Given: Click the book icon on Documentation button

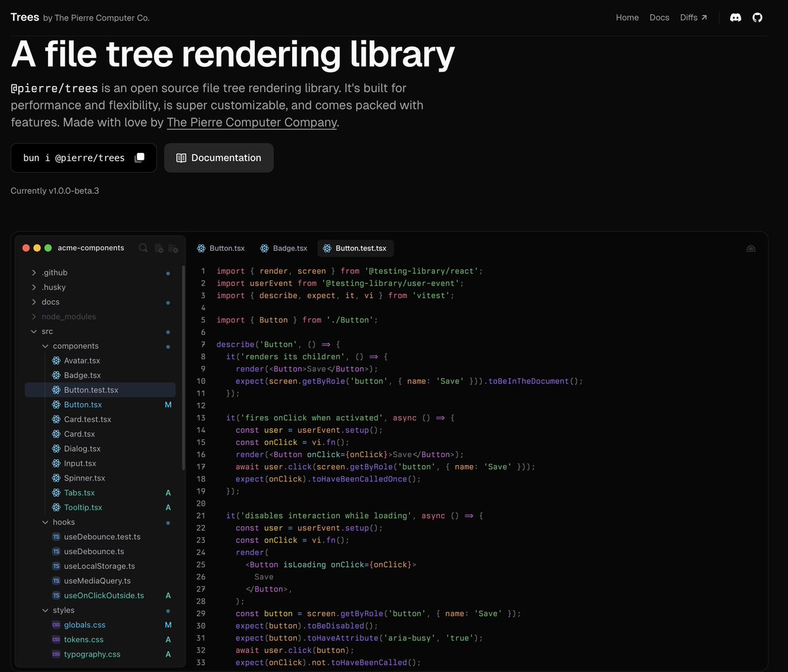Looking at the screenshot, I should tap(181, 158).
